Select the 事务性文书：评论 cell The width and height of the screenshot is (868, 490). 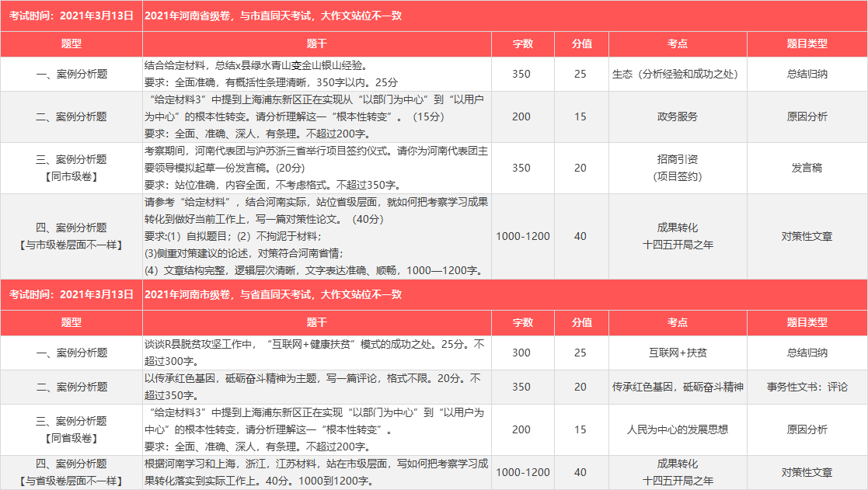807,387
